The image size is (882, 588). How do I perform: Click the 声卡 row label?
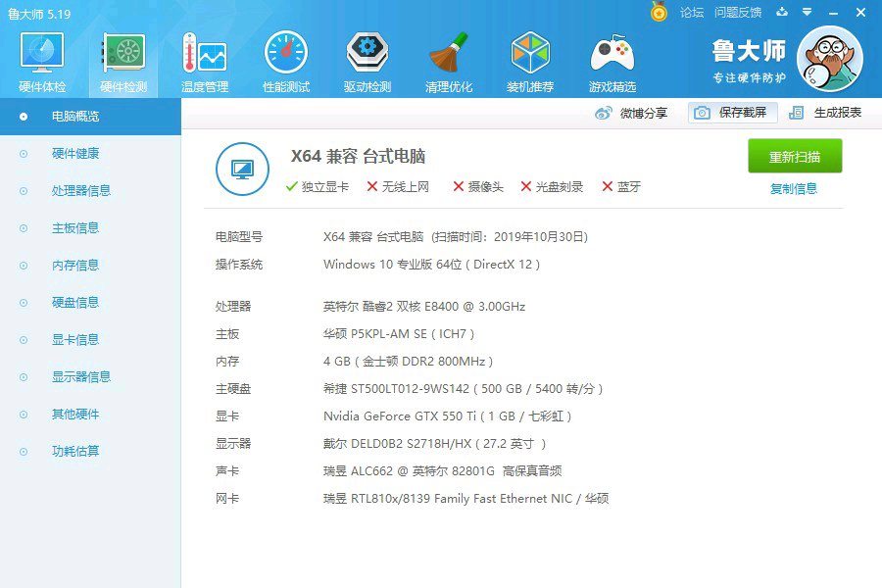click(227, 471)
